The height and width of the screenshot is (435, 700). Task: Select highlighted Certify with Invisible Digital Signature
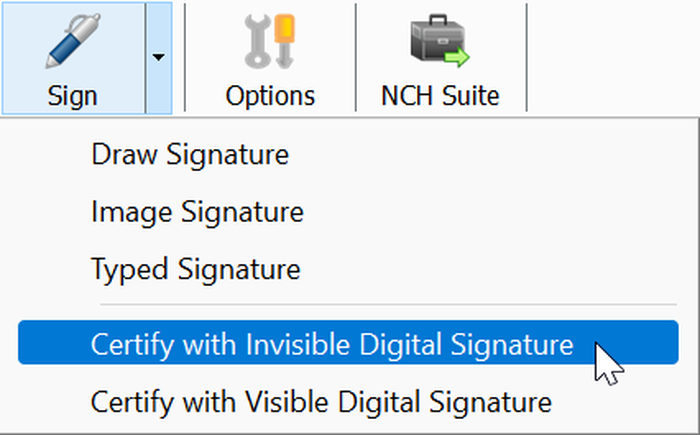348,343
